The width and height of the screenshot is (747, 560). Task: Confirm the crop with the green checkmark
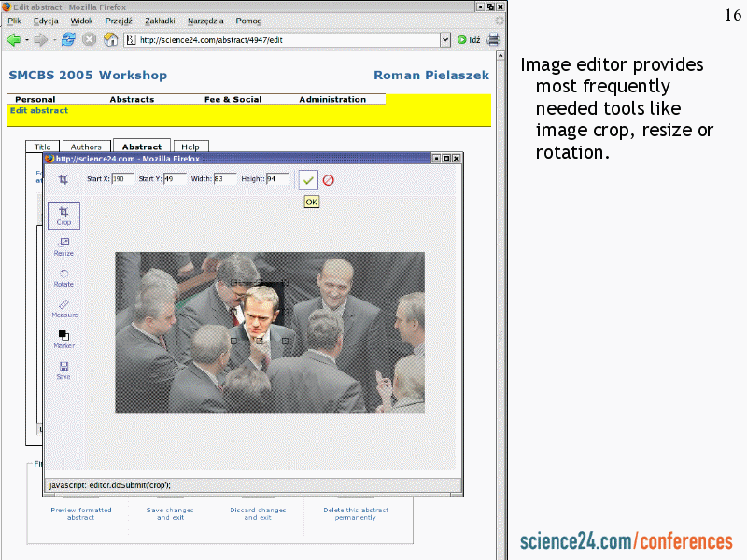click(x=308, y=179)
